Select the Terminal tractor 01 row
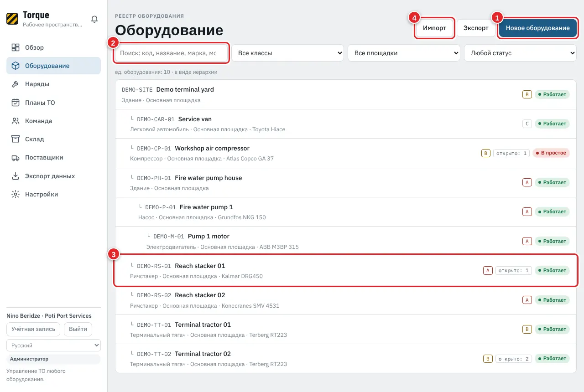This screenshot has height=392, width=584. coord(346,330)
